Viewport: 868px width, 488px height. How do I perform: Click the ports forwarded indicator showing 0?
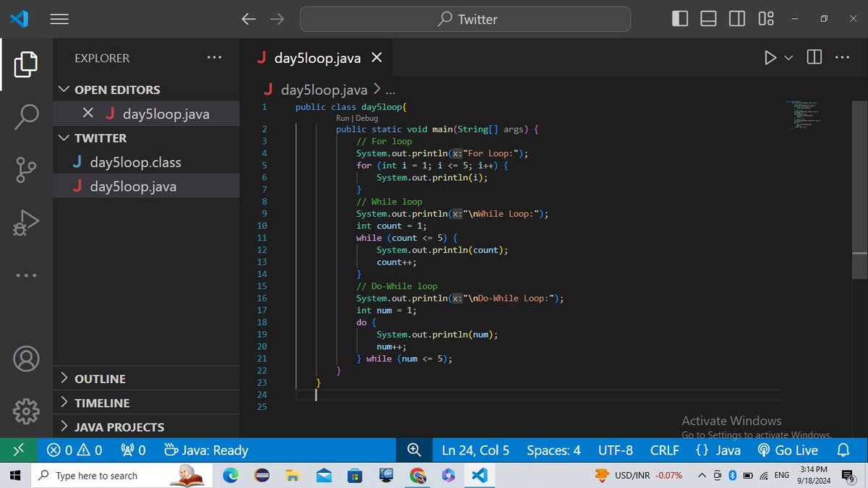pos(132,450)
